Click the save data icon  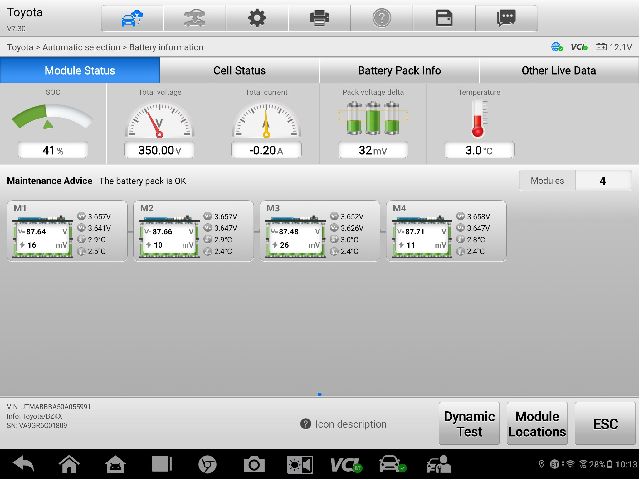(x=444, y=18)
